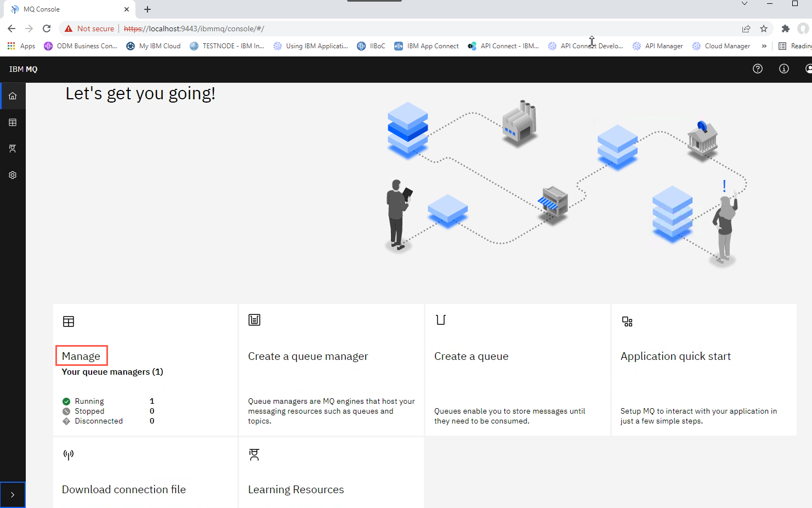This screenshot has width=812, height=508.
Task: Open the Home icon in MQ sidebar
Action: point(13,96)
